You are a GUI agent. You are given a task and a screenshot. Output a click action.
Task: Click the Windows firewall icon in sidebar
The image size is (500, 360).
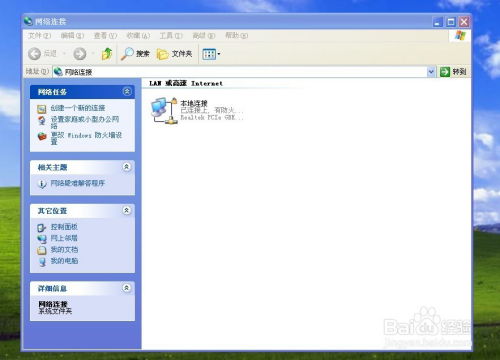point(42,136)
